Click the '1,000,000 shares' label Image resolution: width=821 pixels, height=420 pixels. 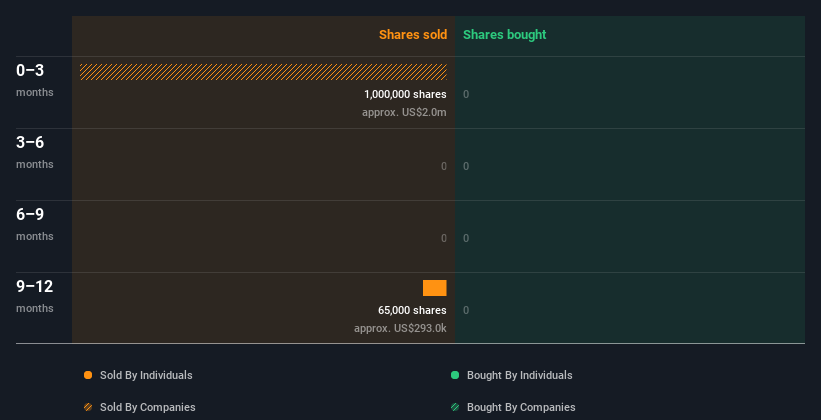coord(405,94)
